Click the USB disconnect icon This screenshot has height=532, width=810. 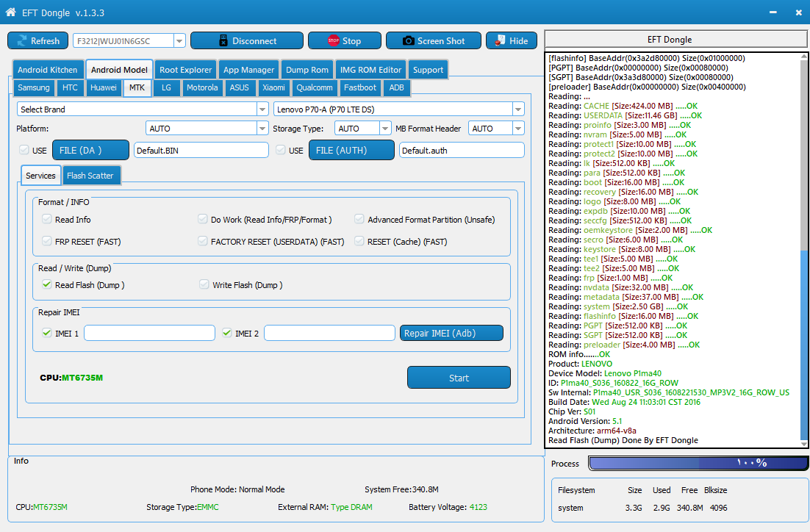tap(223, 41)
